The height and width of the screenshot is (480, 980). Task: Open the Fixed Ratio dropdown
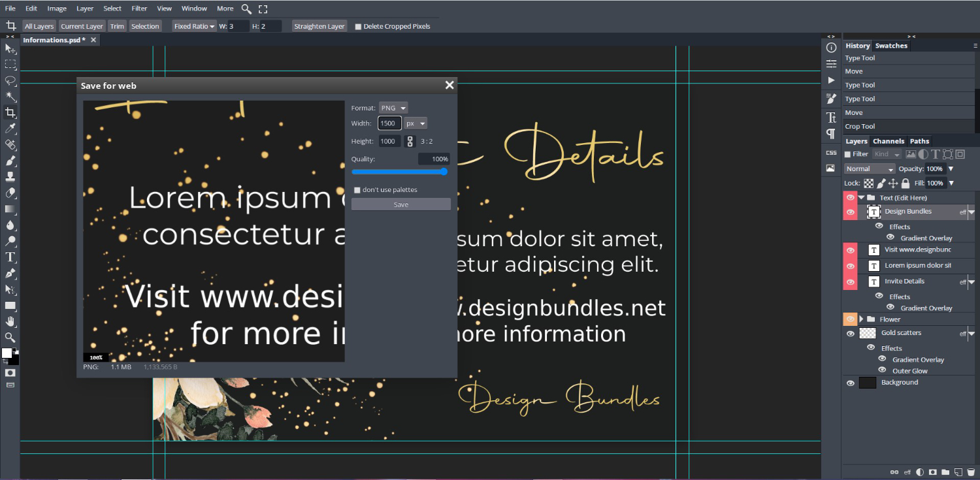[195, 26]
